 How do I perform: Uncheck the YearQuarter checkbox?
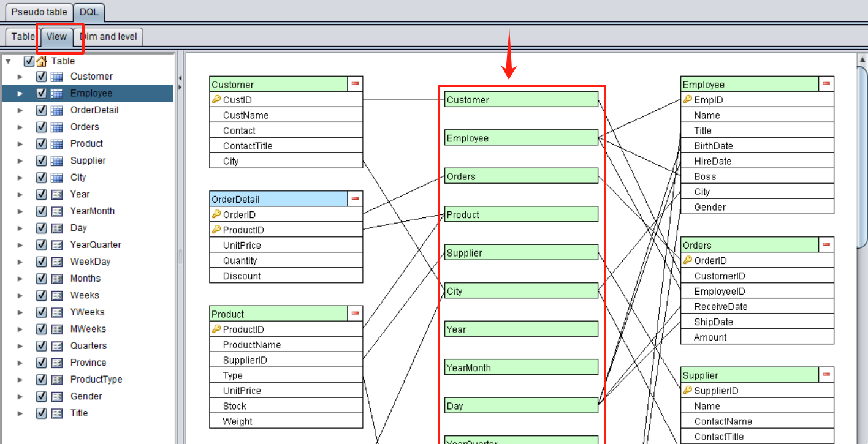click(42, 245)
